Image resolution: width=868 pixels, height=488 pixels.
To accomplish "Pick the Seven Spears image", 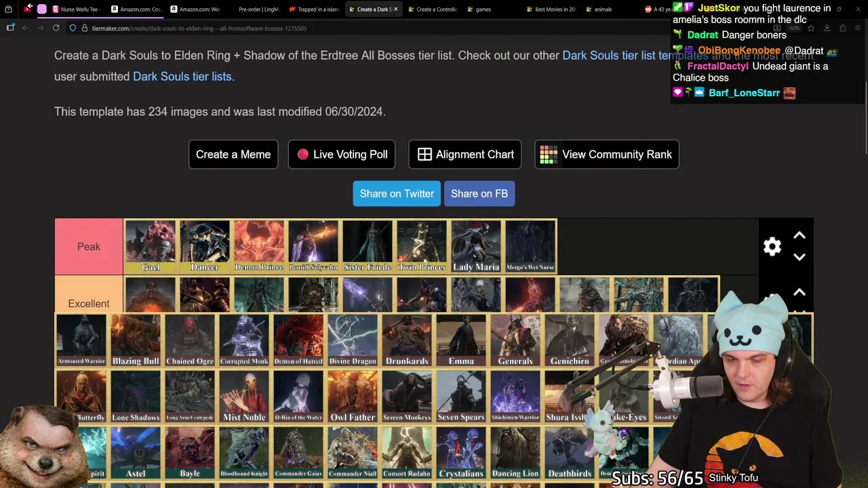I will pyautogui.click(x=461, y=397).
